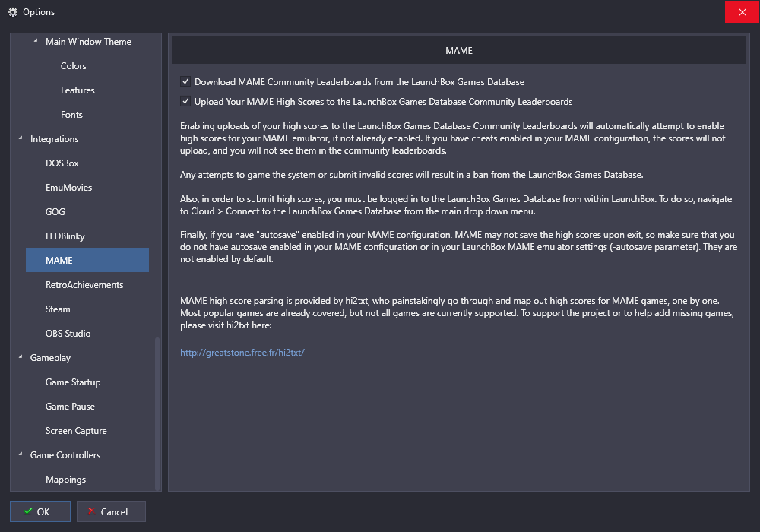This screenshot has height=532, width=760.
Task: Open the Features settings page
Action: 78,90
